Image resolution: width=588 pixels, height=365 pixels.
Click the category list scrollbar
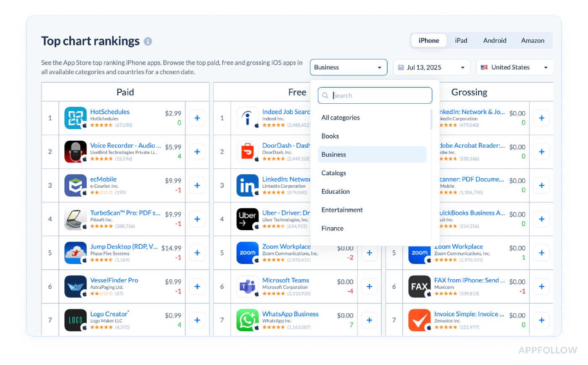(431, 120)
